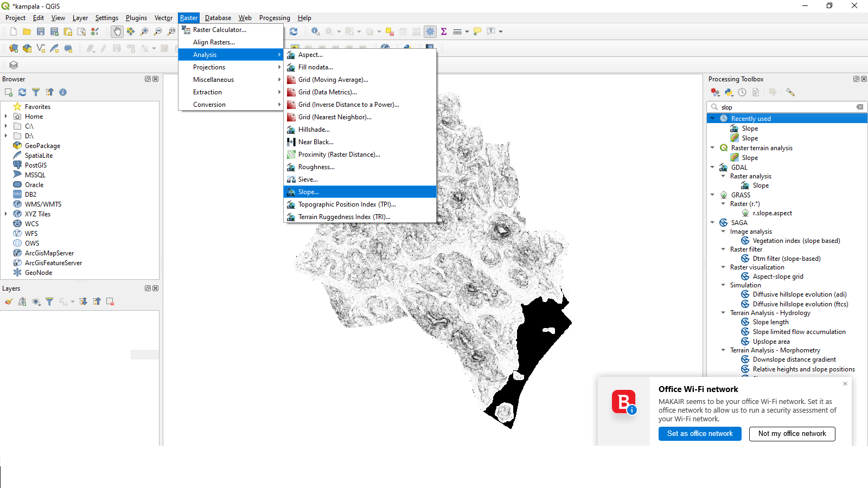This screenshot has height=488, width=868.
Task: Toggle layer visibility filter in Layers panel
Action: 49,302
